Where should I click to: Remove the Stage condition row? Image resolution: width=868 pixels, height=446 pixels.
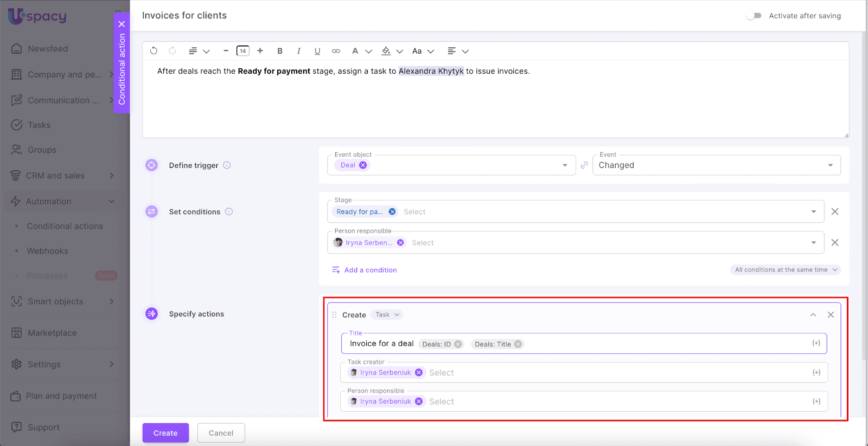pyautogui.click(x=835, y=212)
